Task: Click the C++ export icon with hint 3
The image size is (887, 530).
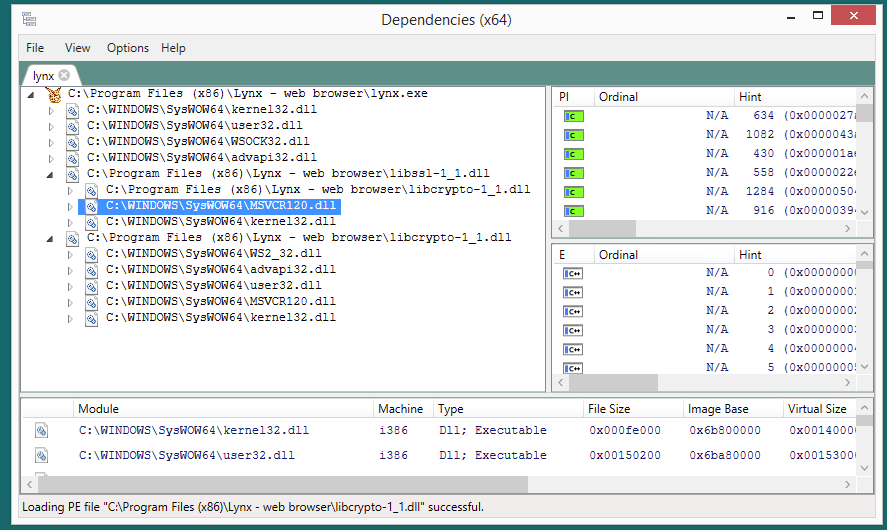Action: 573,330
